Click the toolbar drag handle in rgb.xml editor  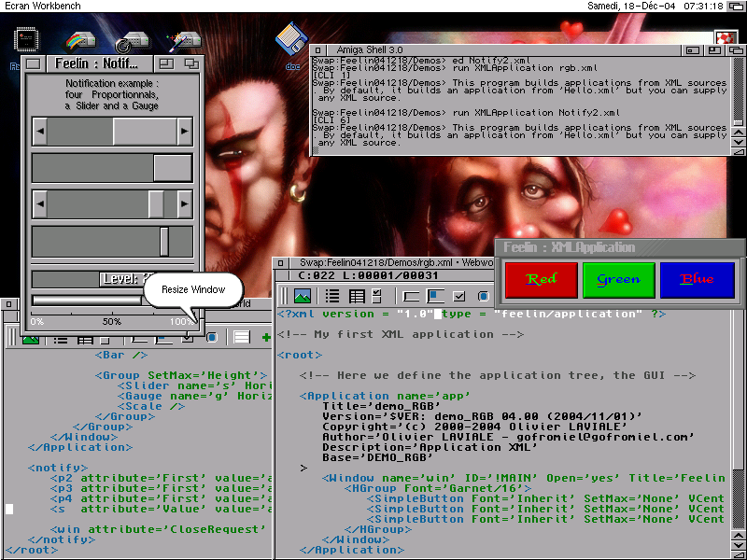284,296
